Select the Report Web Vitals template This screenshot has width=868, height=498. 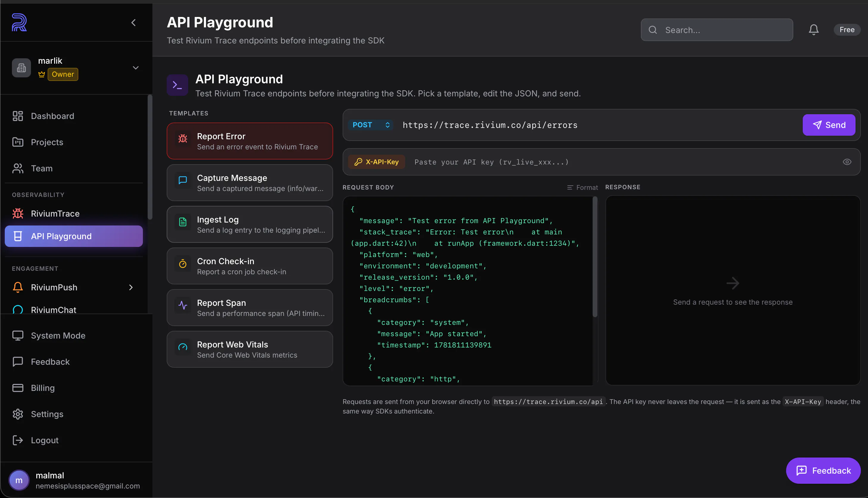250,349
